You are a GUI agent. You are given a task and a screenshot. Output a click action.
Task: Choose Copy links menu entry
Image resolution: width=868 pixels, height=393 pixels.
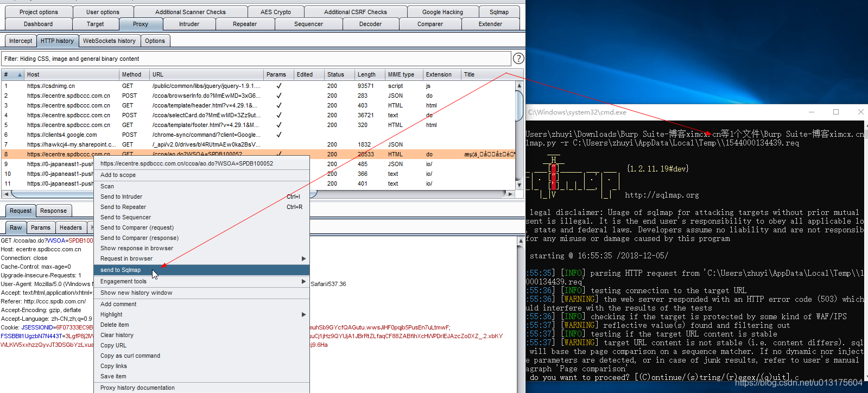click(201, 366)
